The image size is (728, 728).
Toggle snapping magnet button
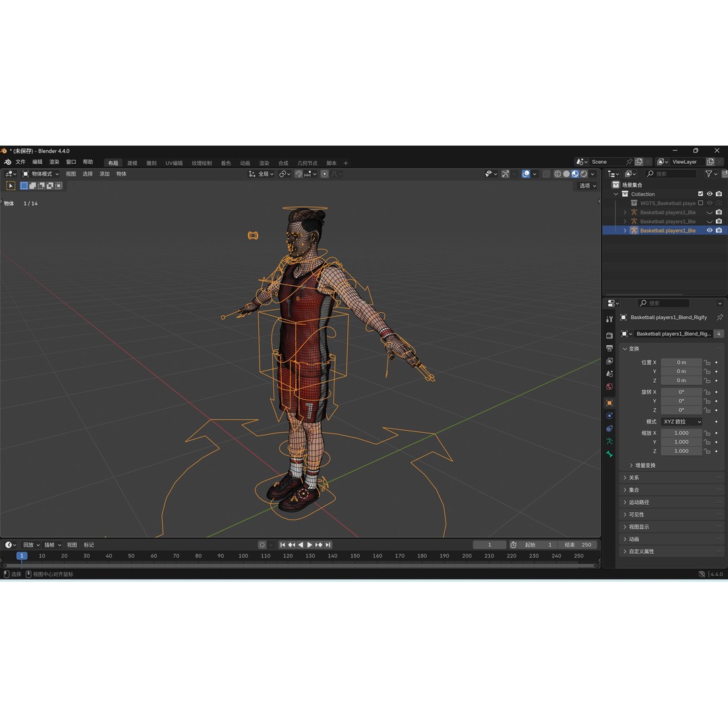coord(299,174)
